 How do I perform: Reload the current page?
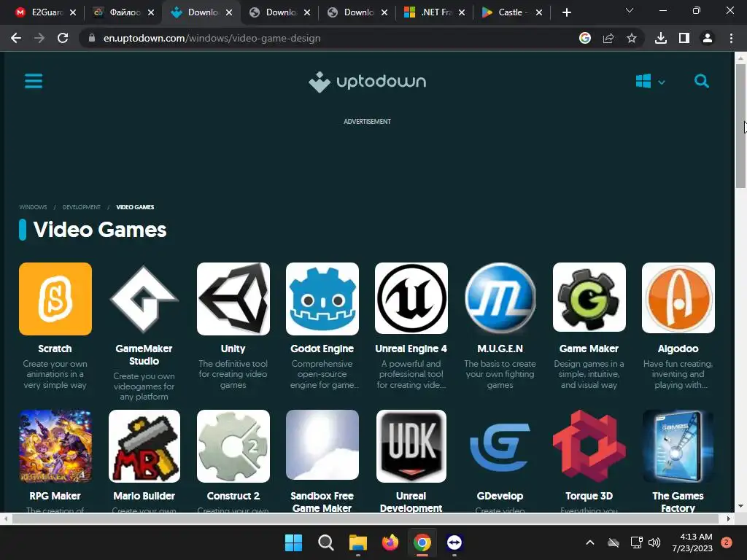(x=63, y=38)
